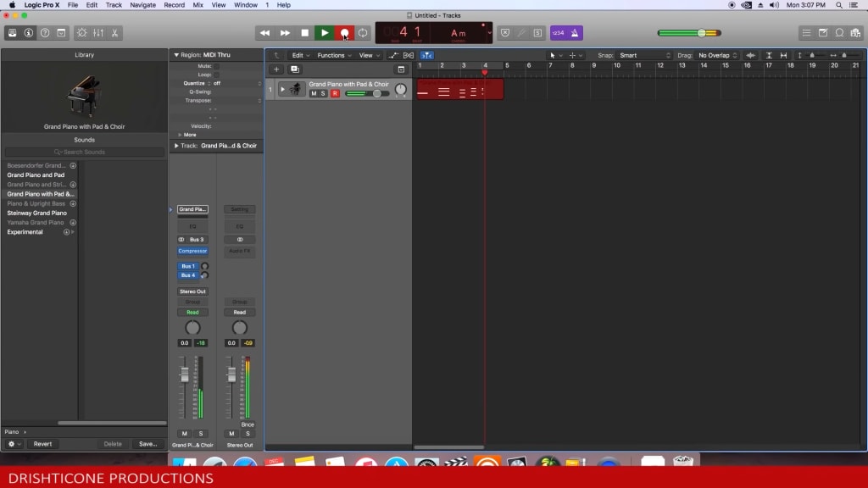
Task: Open the tracks area Edit menu
Action: coord(301,55)
